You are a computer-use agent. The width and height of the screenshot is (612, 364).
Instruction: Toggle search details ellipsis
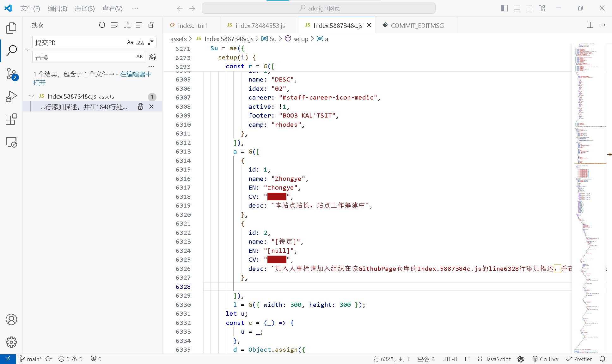[151, 67]
